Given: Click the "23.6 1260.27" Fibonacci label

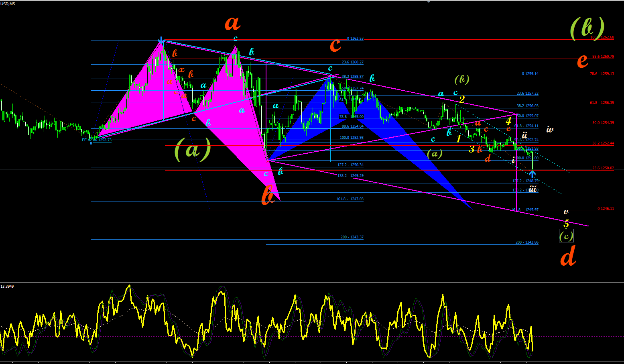Looking at the screenshot, I should tap(353, 62).
